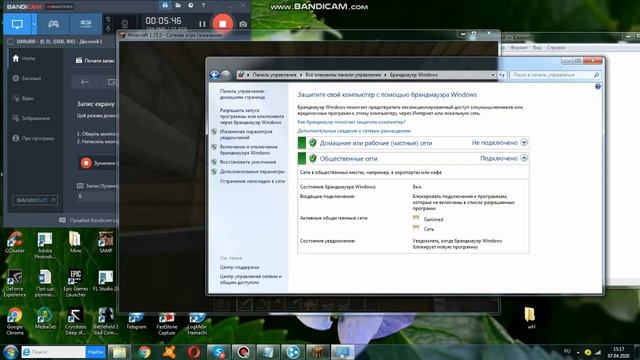
Task: Open GeForce Experience desktop shortcut
Action: [x=15, y=283]
